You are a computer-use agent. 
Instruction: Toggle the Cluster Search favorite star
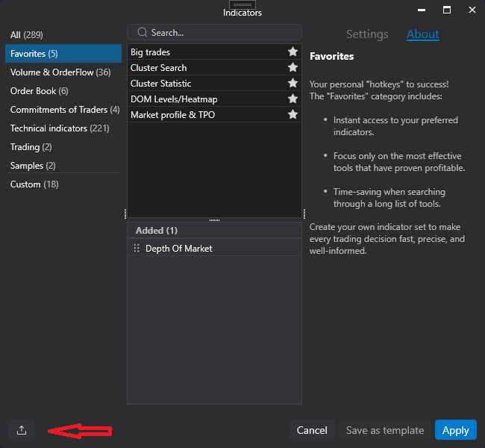coord(292,67)
